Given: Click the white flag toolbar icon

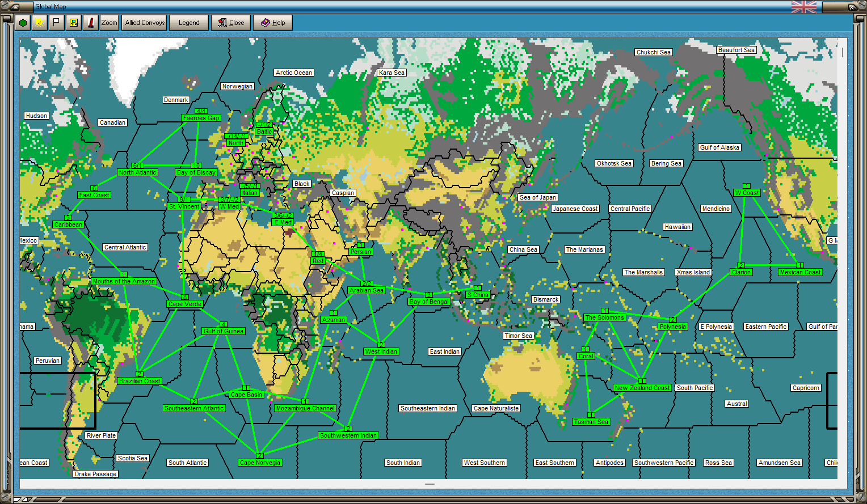Looking at the screenshot, I should 56,23.
